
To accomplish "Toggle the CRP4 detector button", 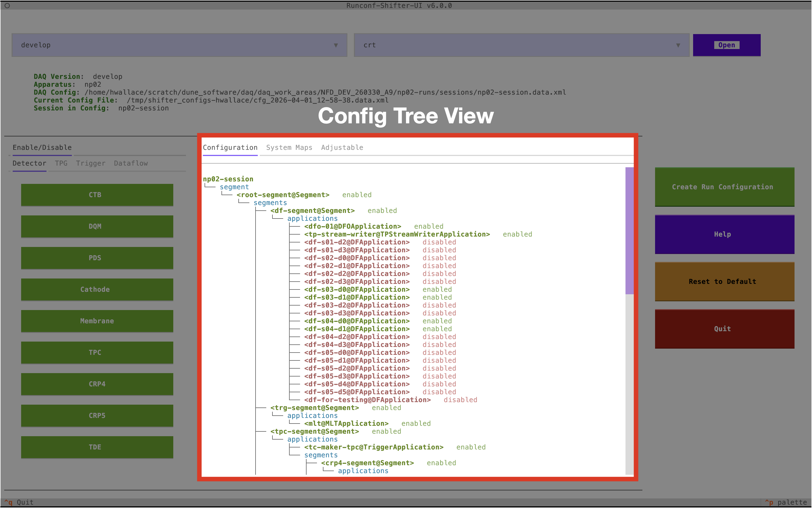I will point(97,384).
